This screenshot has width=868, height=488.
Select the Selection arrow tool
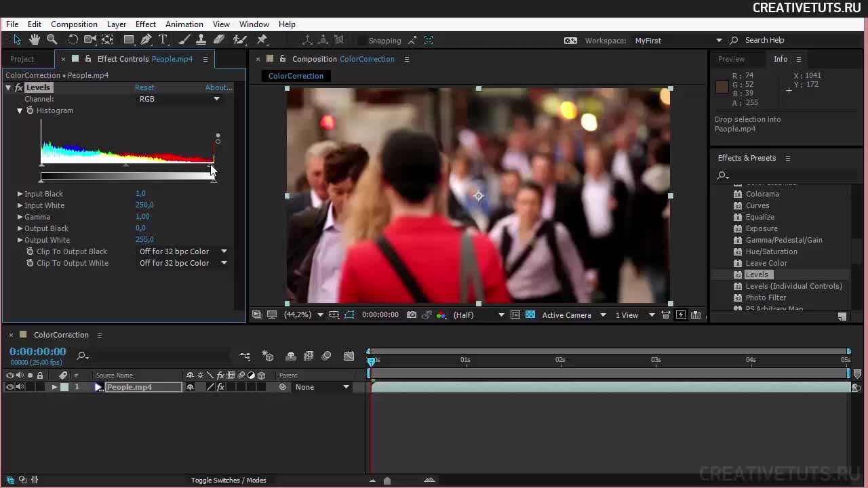click(x=18, y=40)
